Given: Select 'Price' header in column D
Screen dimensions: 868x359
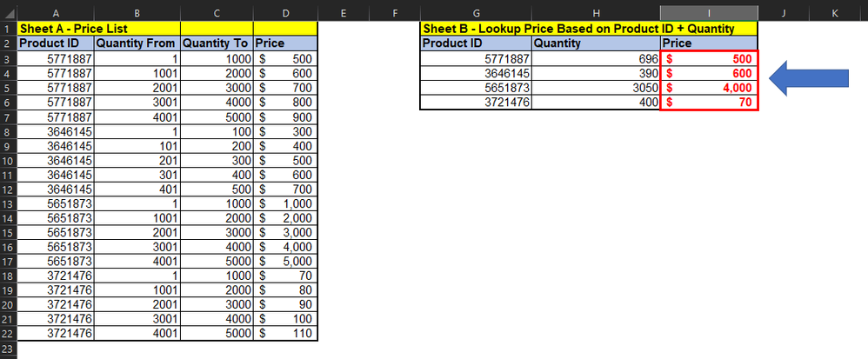Looking at the screenshot, I should point(285,43).
